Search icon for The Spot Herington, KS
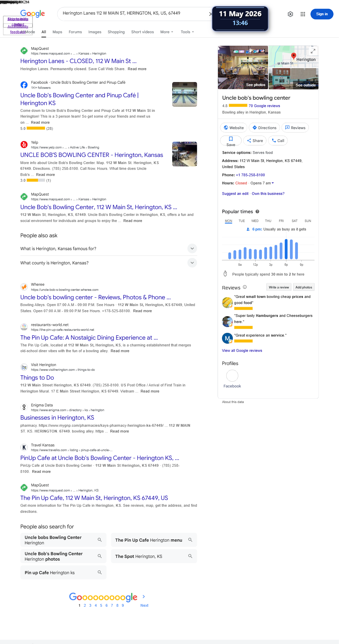Viewport: 343px width, 644px height. 190,556
